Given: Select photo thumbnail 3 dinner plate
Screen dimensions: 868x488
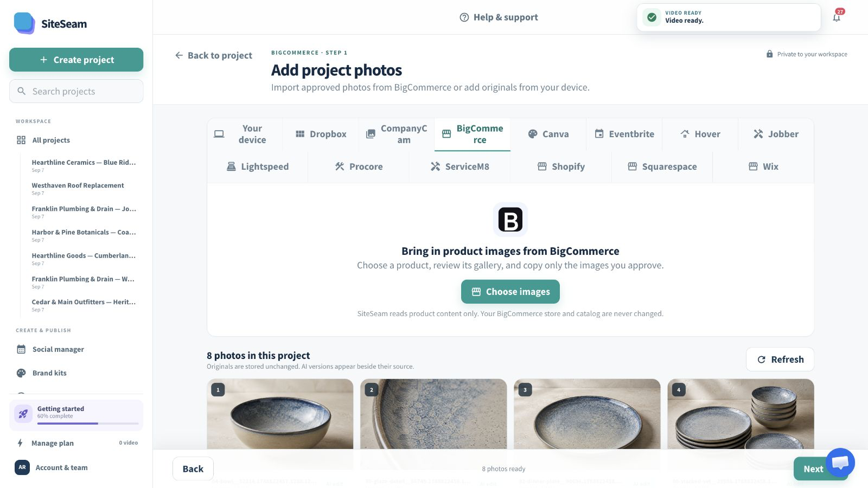Looking at the screenshot, I should (x=587, y=415).
